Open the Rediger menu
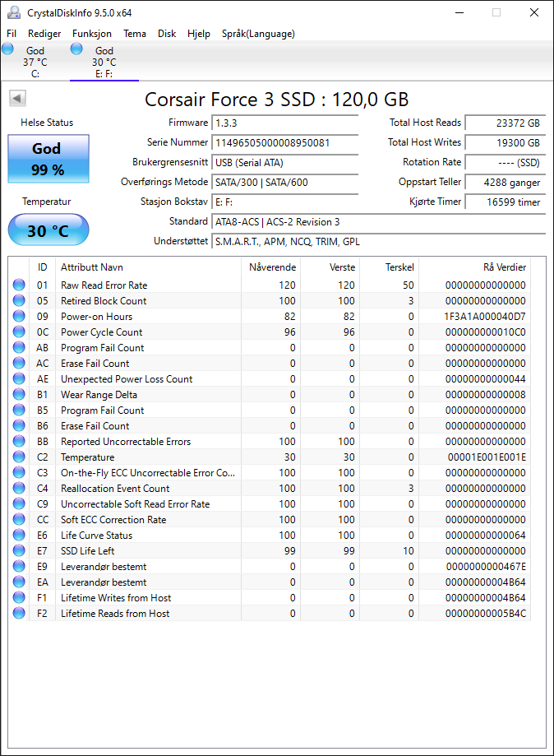 [44, 33]
